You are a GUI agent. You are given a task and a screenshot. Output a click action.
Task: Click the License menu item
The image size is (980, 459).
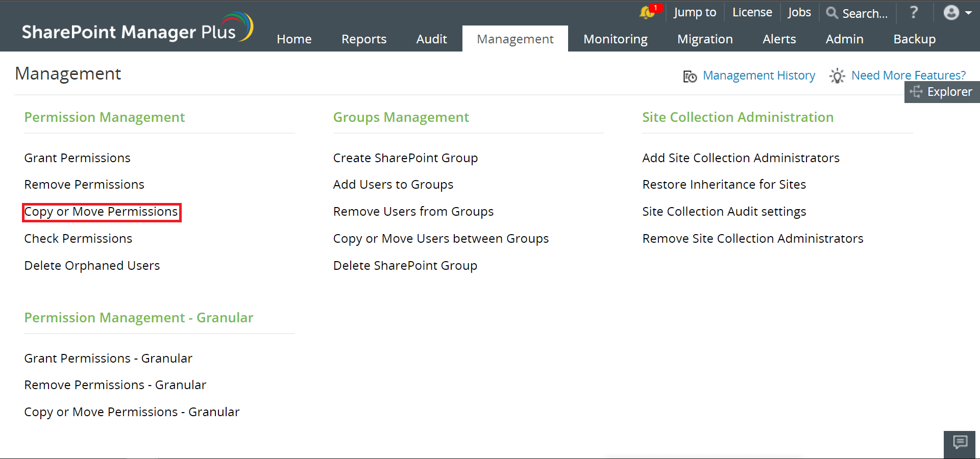click(752, 12)
